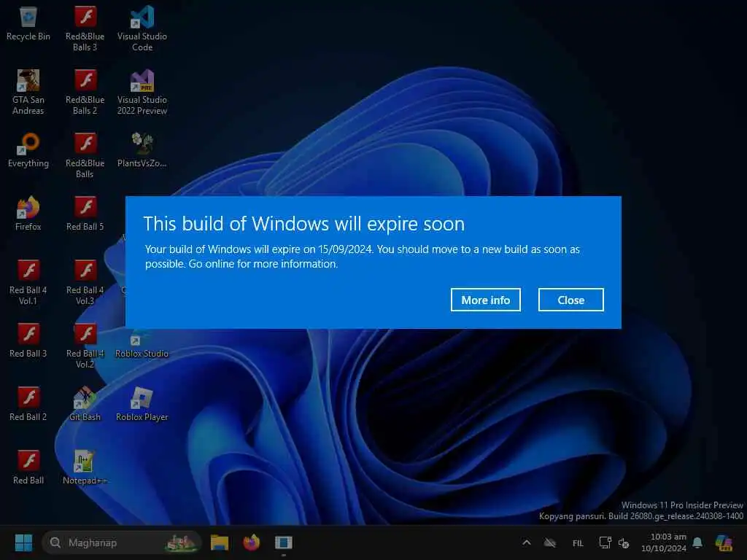Image resolution: width=747 pixels, height=560 pixels.
Task: Open the Windows Start menu
Action: pos(23,542)
